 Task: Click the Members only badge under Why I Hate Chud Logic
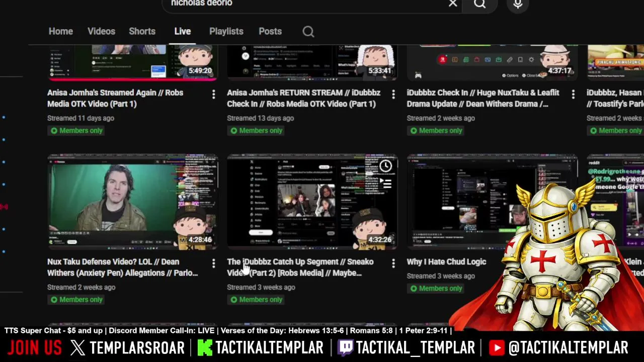436,289
